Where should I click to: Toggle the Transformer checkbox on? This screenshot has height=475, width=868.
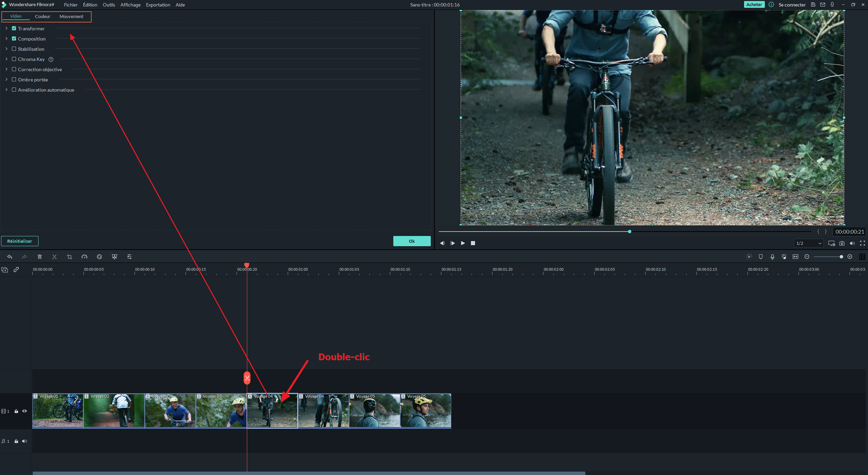(x=14, y=28)
